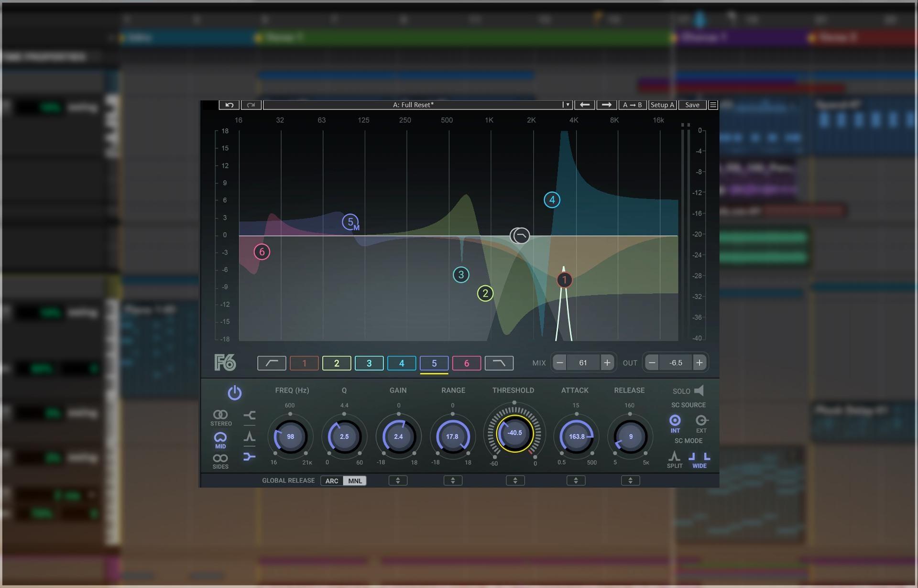
Task: Click the RELEASE knob showing 9
Action: (x=630, y=436)
